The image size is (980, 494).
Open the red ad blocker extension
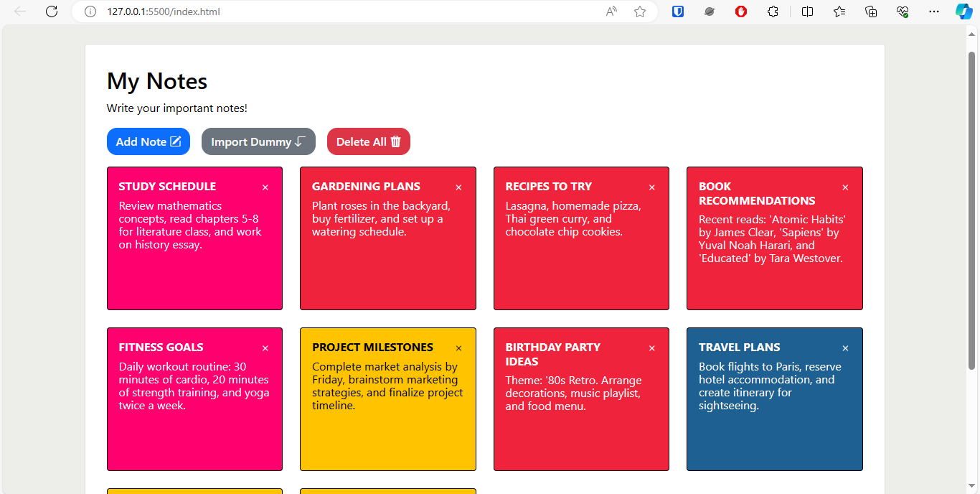tap(741, 11)
